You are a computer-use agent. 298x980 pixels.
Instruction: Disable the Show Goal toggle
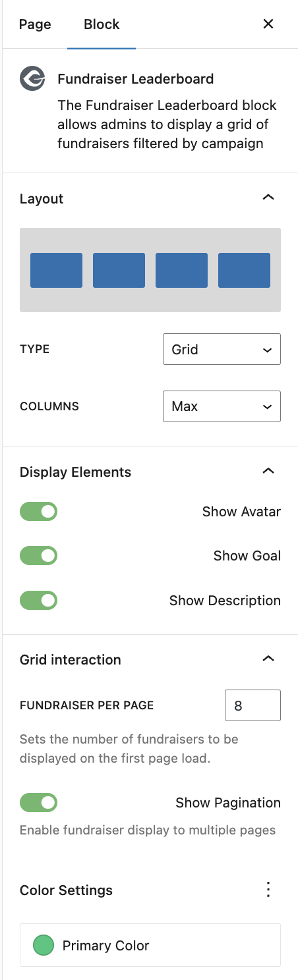(x=39, y=556)
